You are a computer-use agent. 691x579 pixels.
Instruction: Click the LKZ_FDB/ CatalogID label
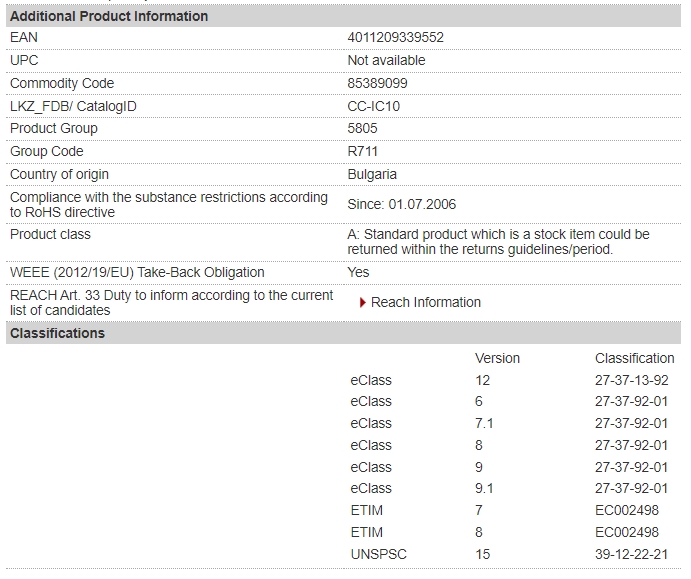pyautogui.click(x=73, y=106)
